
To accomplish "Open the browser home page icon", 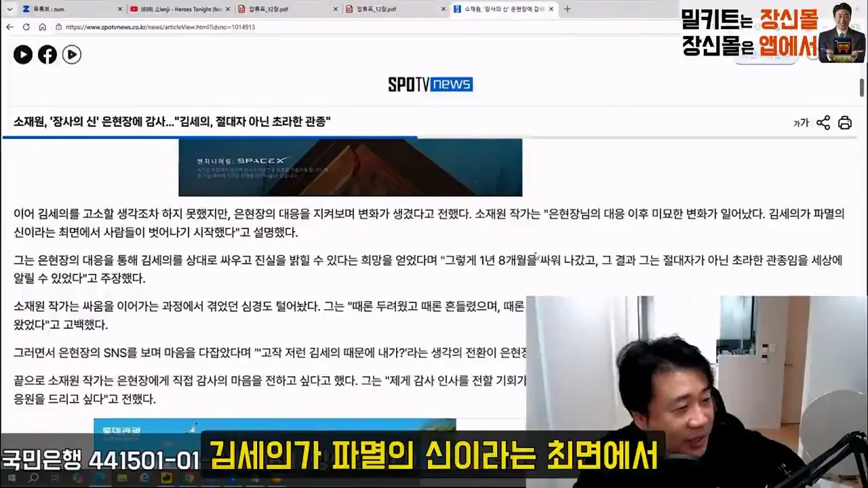I will [x=42, y=27].
